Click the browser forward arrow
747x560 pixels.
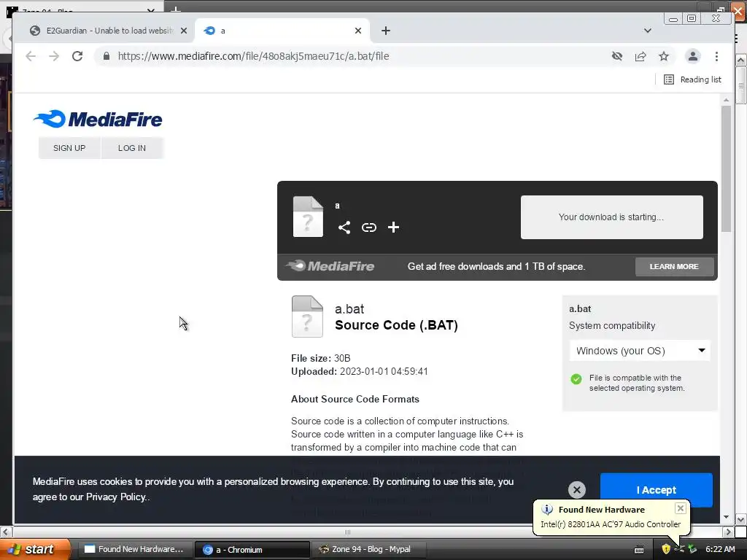click(x=54, y=56)
